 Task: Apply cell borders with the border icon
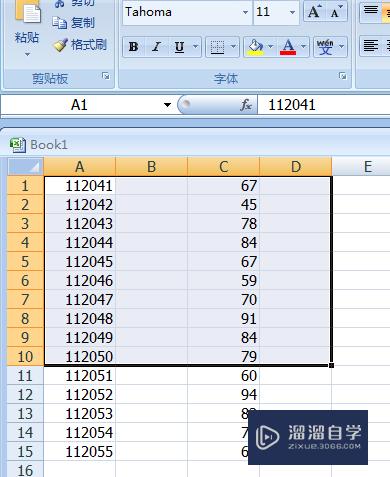(x=217, y=47)
